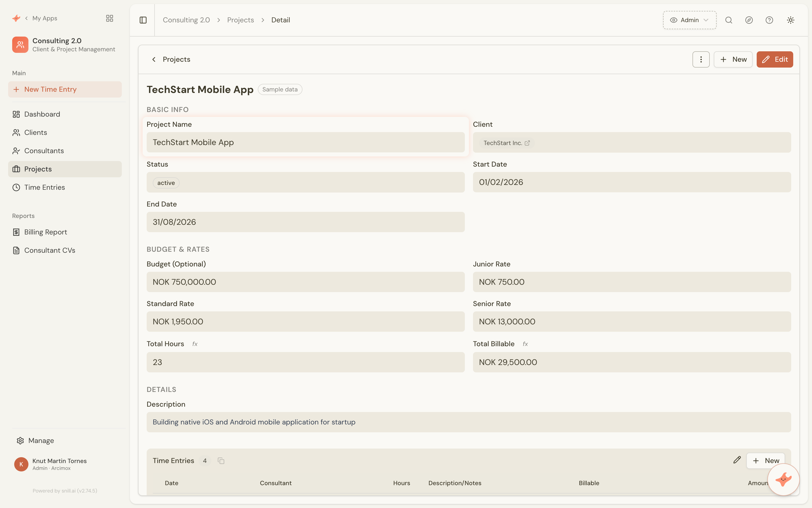The height and width of the screenshot is (508, 812).
Task: Click the Hours column header
Action: click(401, 483)
